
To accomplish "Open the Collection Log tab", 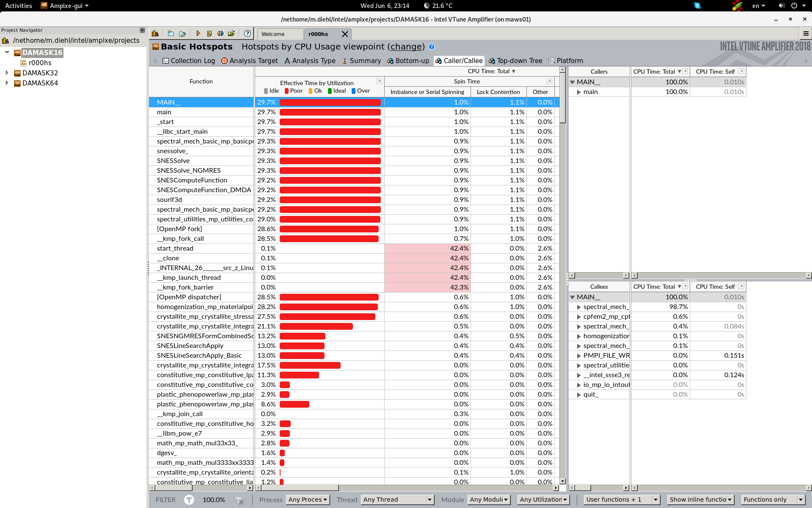I will coord(189,61).
